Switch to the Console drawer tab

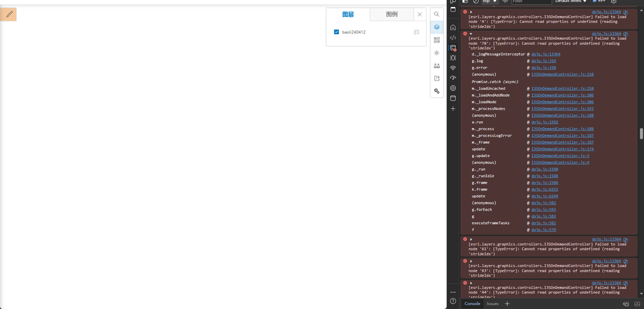point(472,304)
